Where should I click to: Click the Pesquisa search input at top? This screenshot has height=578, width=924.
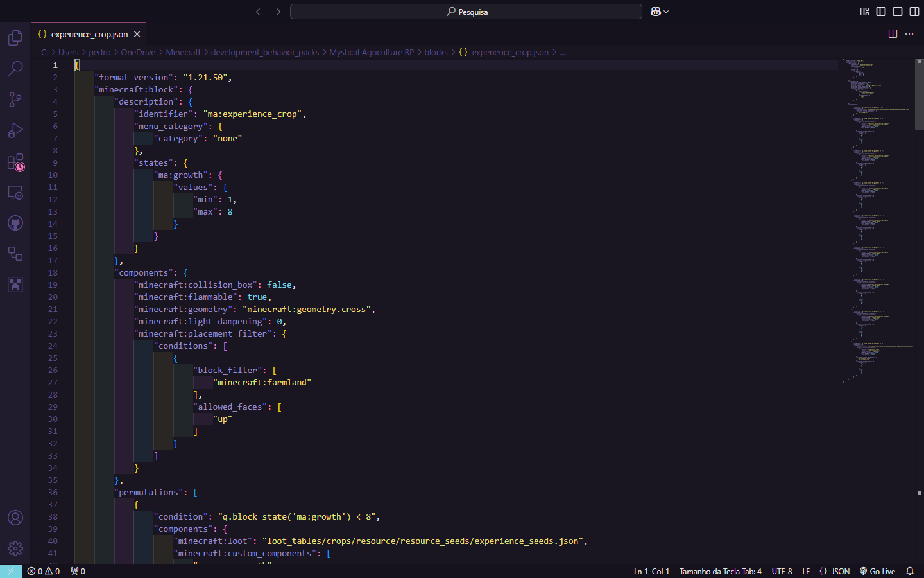coord(466,12)
